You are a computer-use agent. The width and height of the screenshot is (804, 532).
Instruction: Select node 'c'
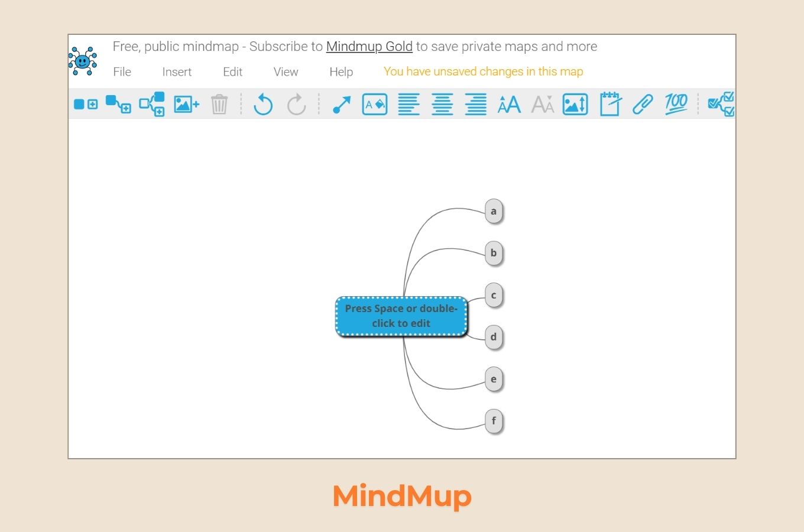(x=494, y=296)
